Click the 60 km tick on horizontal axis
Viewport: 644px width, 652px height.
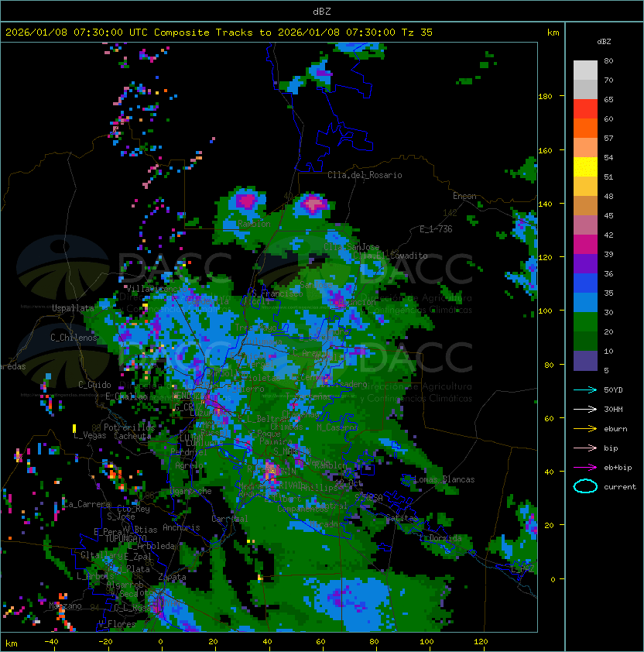point(320,642)
